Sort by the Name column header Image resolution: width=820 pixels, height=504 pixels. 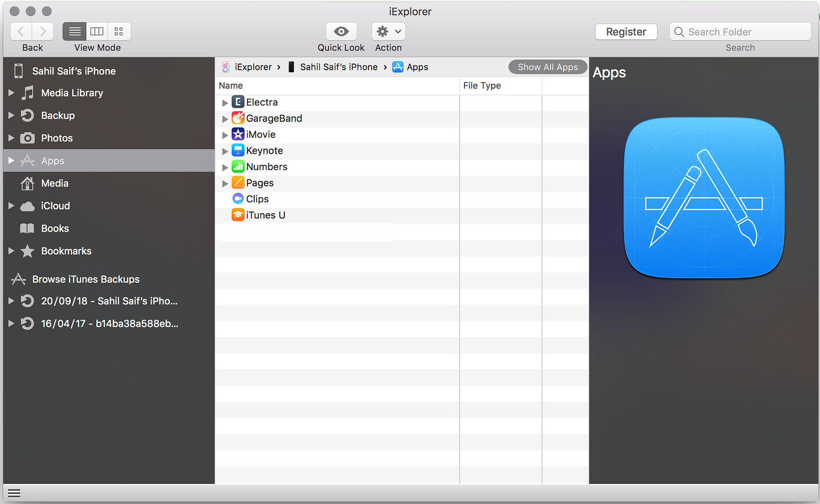click(337, 86)
